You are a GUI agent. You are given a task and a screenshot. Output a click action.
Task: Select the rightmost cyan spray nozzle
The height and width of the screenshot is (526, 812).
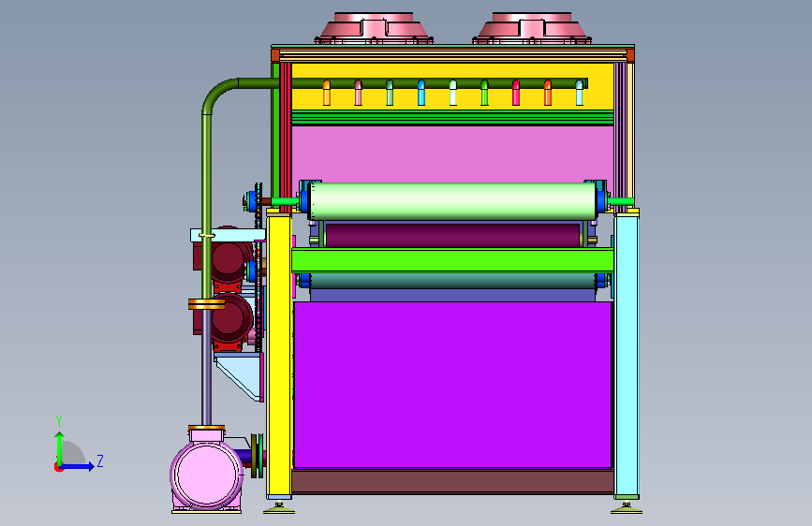579,93
